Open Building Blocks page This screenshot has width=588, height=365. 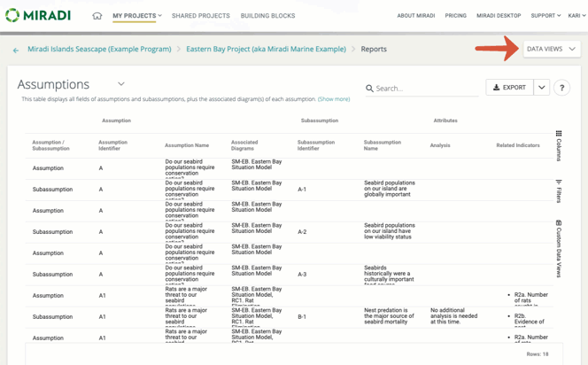(x=267, y=16)
